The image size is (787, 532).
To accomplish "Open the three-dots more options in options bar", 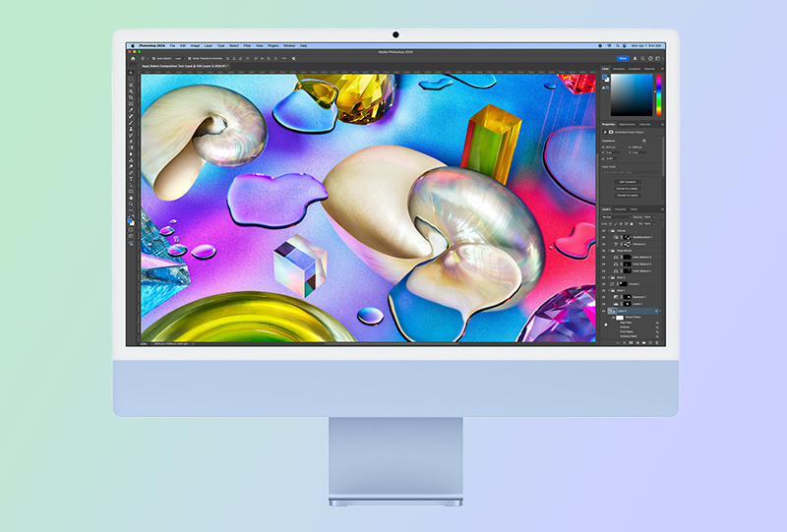I will tap(284, 58).
